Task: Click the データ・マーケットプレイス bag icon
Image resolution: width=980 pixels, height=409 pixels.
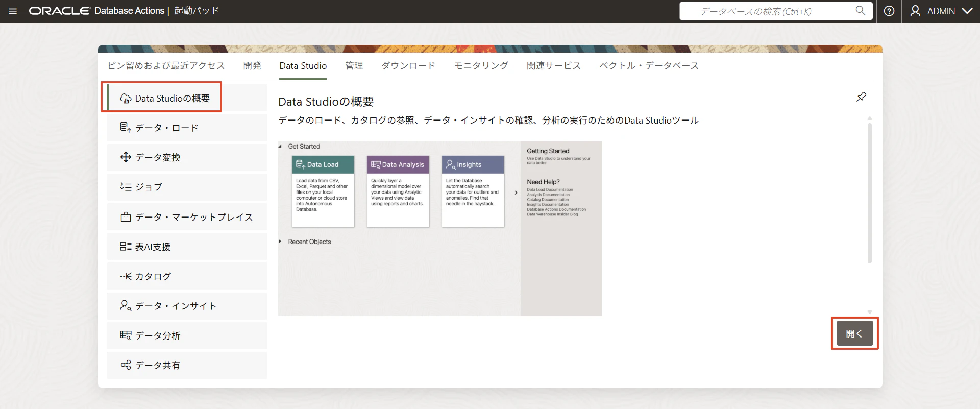Action: click(126, 217)
